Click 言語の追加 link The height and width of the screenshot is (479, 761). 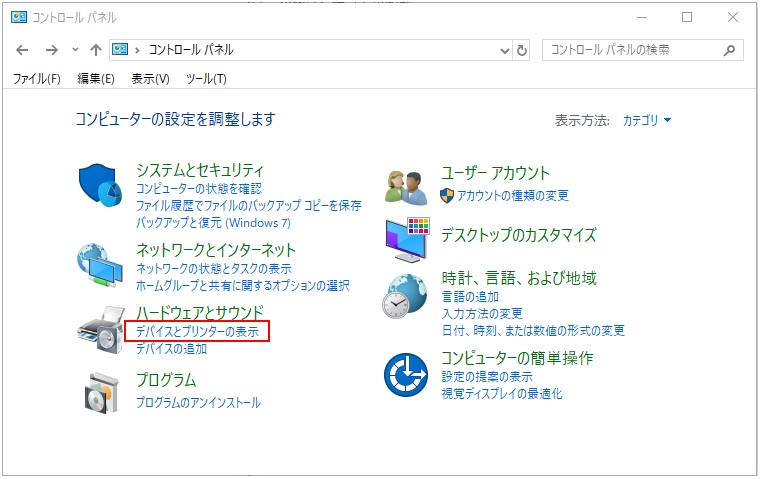(x=470, y=297)
